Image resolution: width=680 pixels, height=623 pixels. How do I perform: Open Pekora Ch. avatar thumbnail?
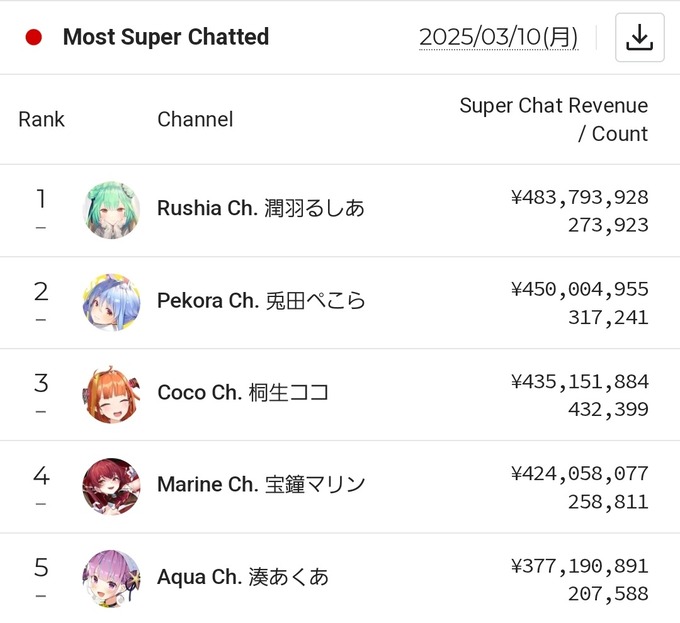111,302
